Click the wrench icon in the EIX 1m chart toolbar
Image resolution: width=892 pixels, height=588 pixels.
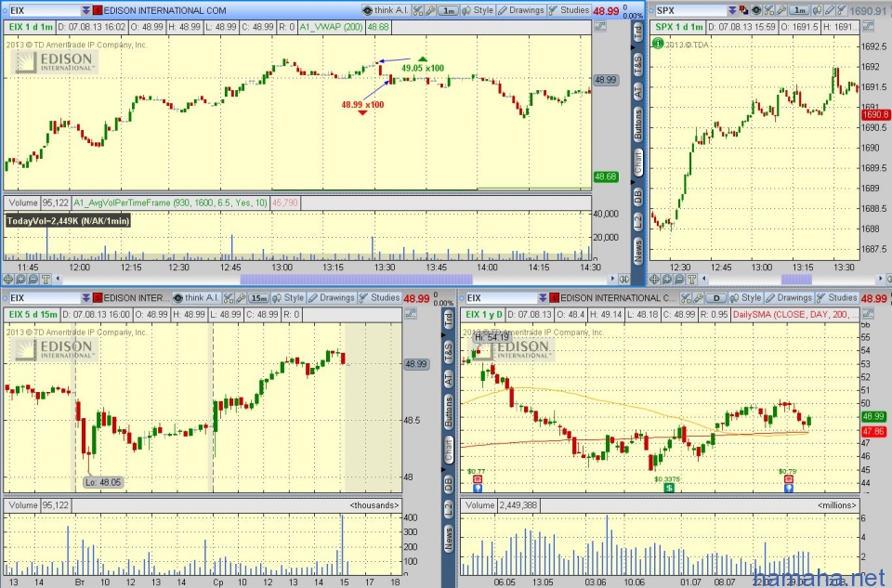point(430,10)
